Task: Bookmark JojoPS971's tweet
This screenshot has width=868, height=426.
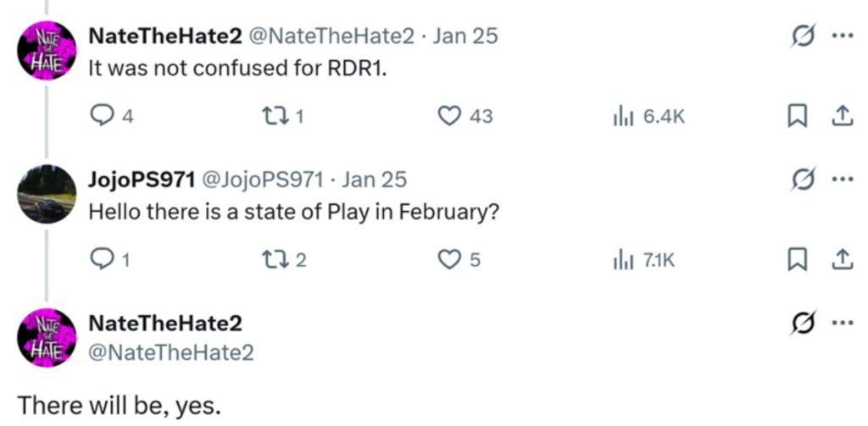Action: point(797,261)
